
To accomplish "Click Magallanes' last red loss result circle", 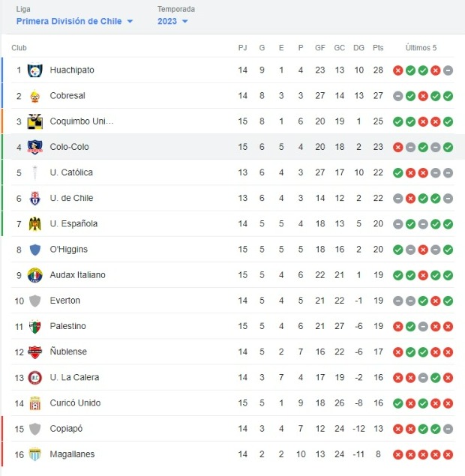I will [448, 455].
